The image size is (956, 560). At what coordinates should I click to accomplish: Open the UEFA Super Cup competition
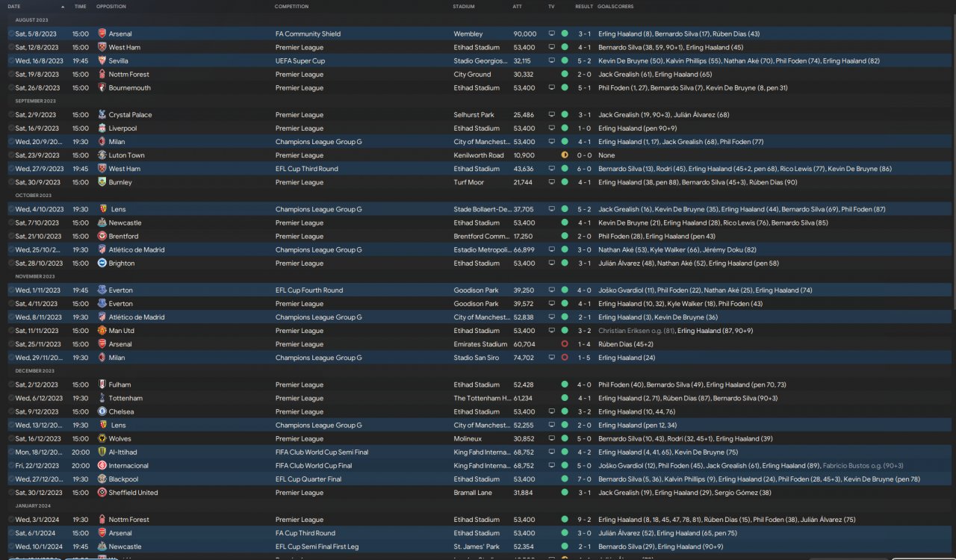click(299, 60)
